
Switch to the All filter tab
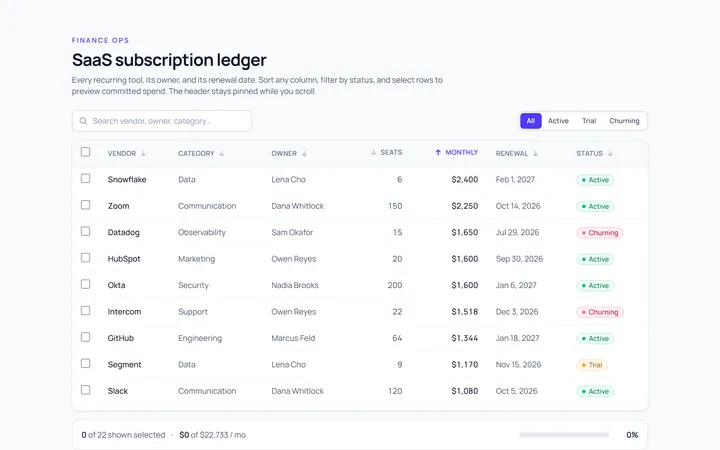(x=531, y=121)
